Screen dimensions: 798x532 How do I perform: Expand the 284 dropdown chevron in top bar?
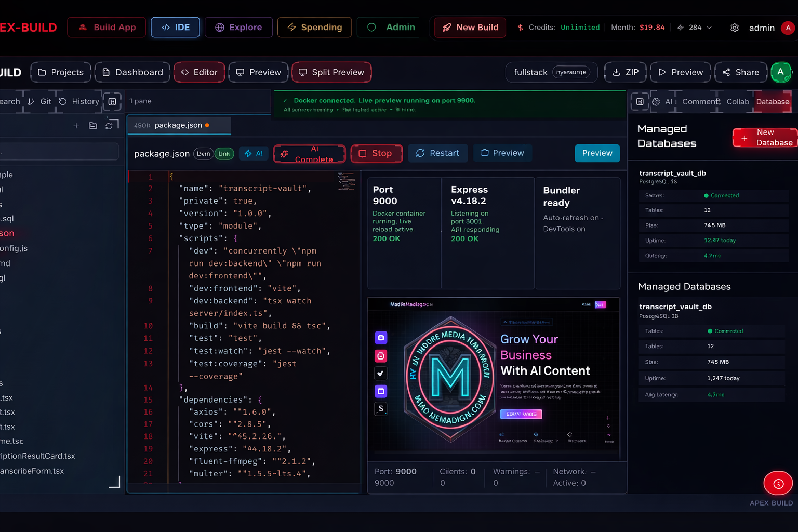(709, 28)
